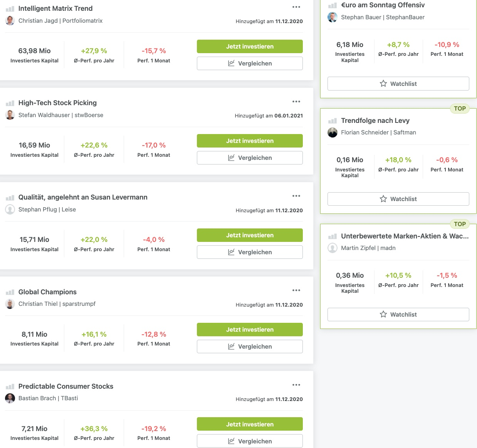The image size is (477, 448).
Task: Click Martin Zipfel's placeholder avatar
Action: 333,248
